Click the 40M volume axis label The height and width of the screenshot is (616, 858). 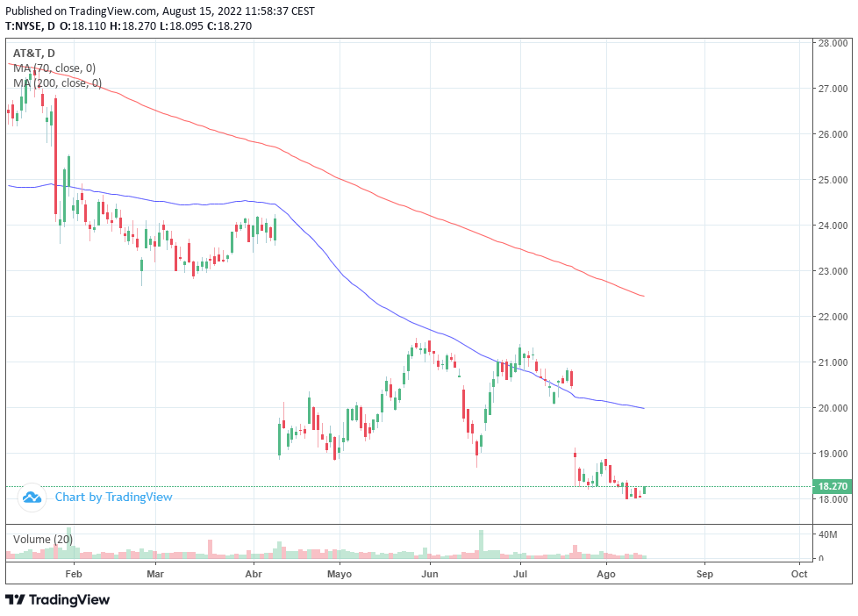pos(827,534)
